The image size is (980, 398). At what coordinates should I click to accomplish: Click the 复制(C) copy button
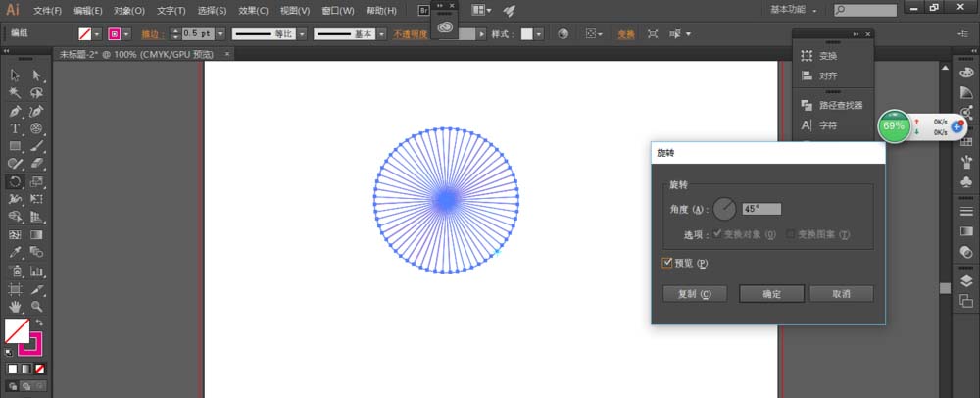point(695,294)
